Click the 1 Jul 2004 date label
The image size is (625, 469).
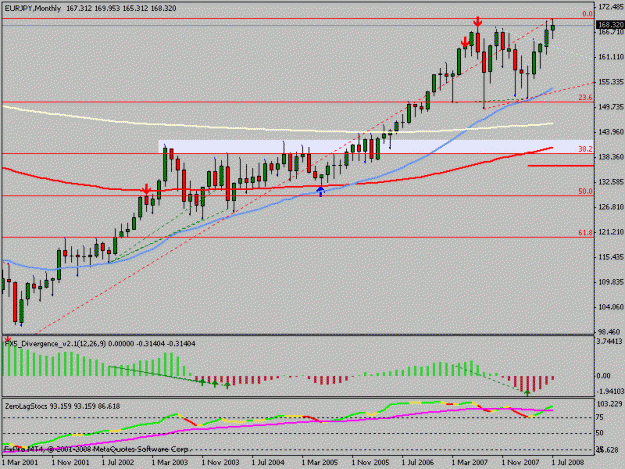coord(268,462)
